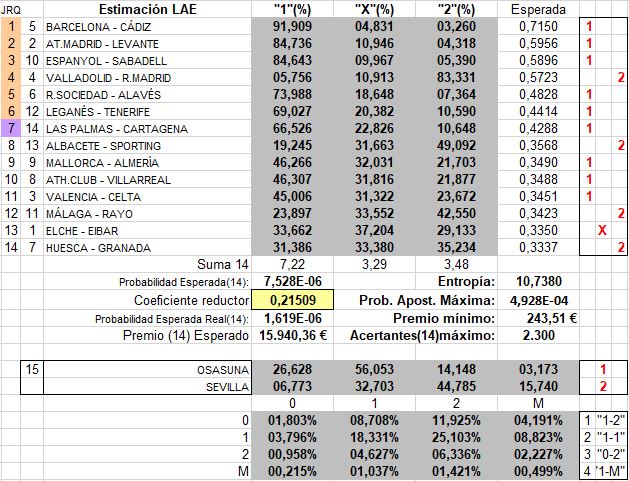Click the AT.MADRID - LEVANTE row label
The image size is (629, 481).
point(148,43)
